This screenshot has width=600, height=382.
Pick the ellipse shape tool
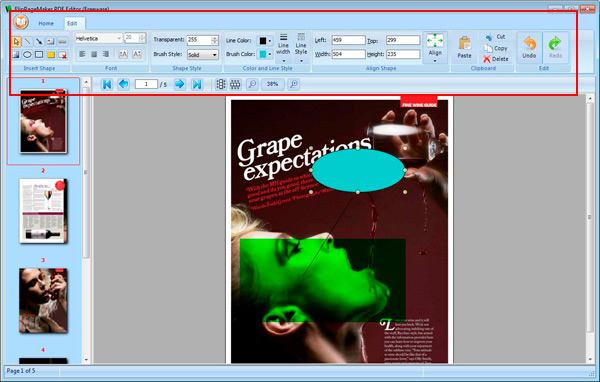pyautogui.click(x=28, y=55)
